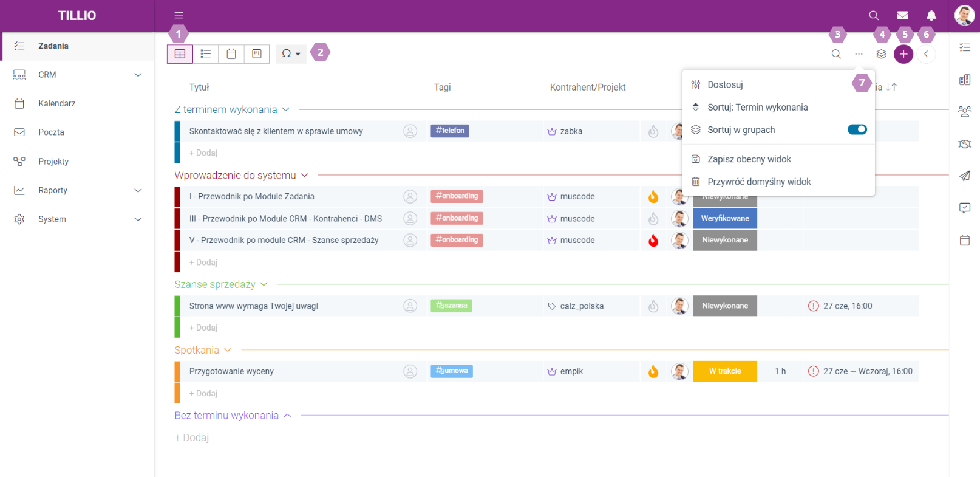Open the mail envelope icon in the header
Viewport: 980px width, 477px height.
pyautogui.click(x=903, y=15)
